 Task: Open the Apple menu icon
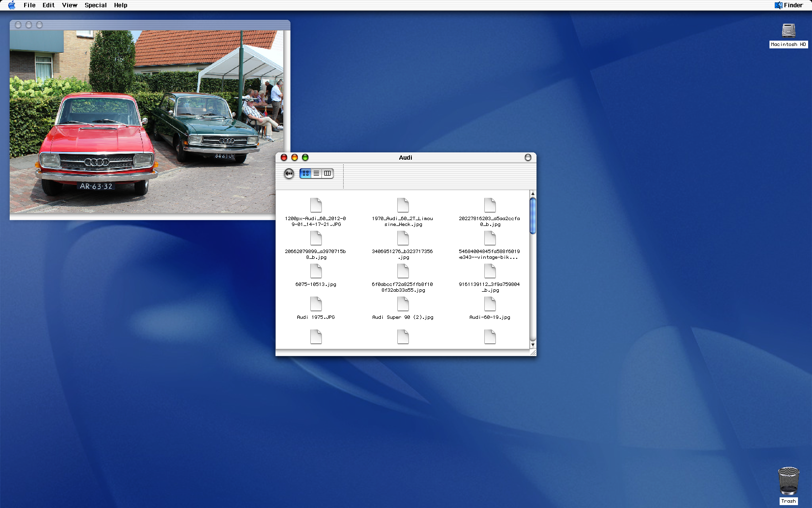click(12, 5)
